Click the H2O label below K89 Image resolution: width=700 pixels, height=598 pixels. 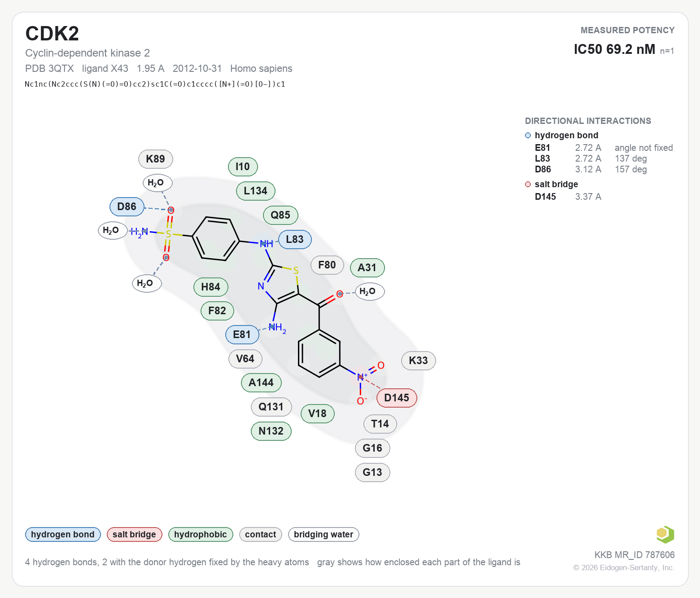click(x=157, y=183)
